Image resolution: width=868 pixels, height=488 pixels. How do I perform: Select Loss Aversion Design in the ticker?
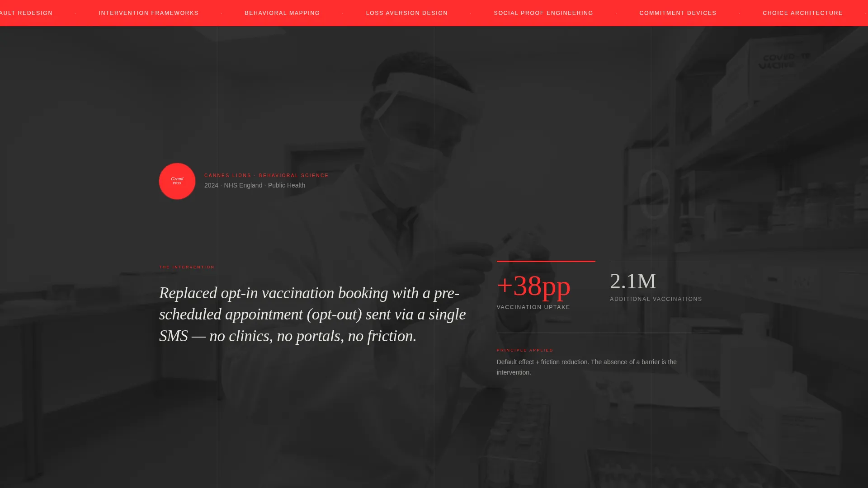click(x=407, y=13)
